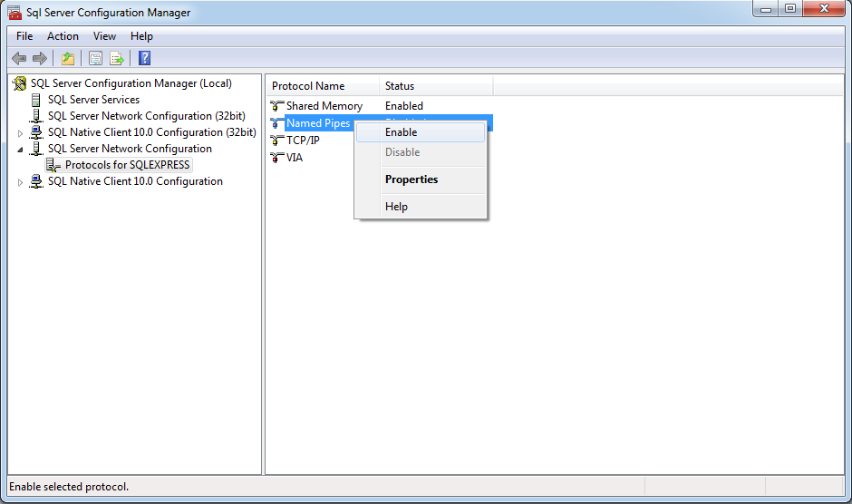Open the Help menu in menu bar

141,36
